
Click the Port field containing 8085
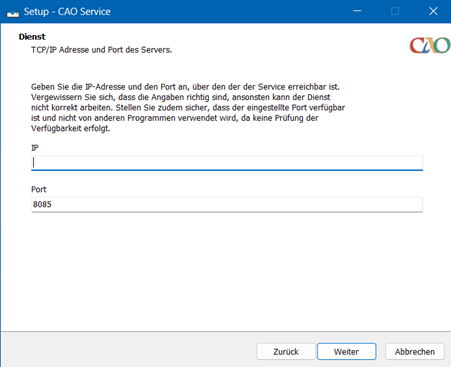[227, 204]
